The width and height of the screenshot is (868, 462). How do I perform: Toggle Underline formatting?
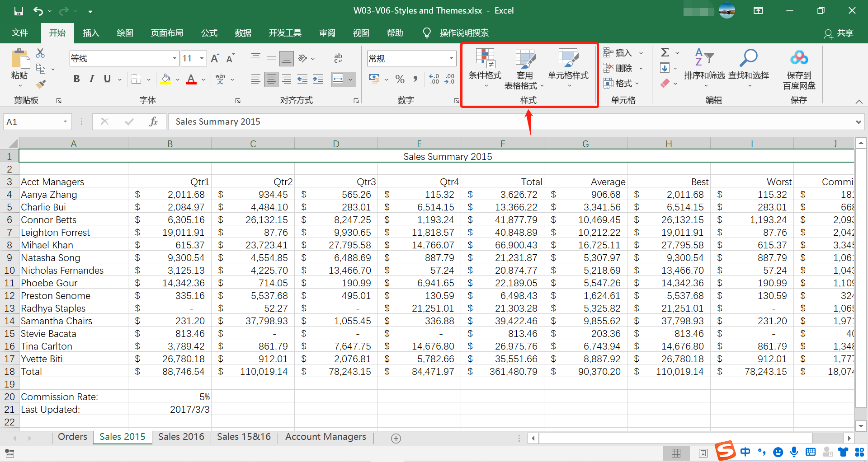107,79
